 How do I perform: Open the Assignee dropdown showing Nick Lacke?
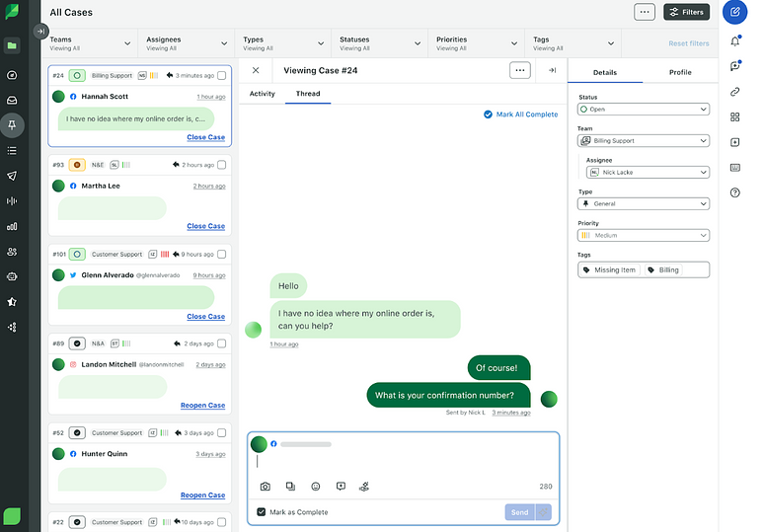pyautogui.click(x=648, y=172)
